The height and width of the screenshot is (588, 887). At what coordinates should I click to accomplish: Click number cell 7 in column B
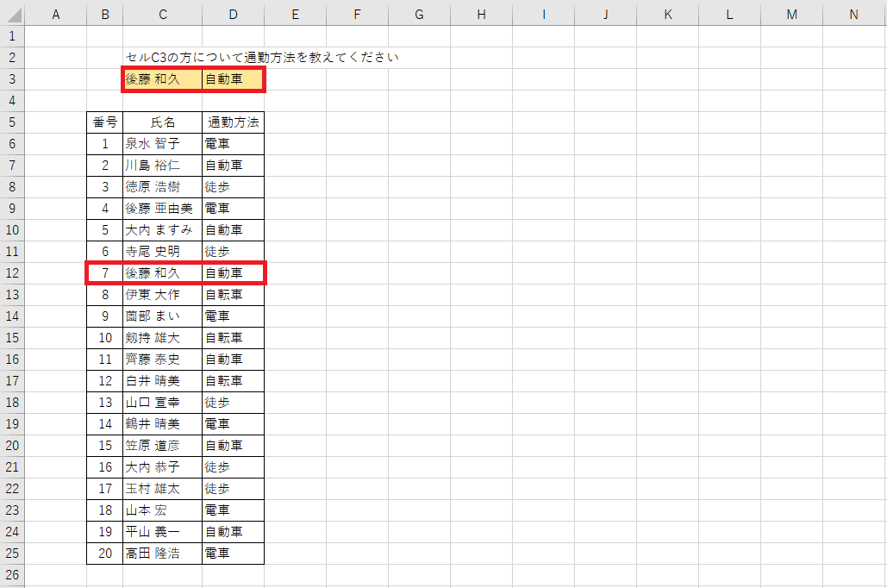click(104, 273)
